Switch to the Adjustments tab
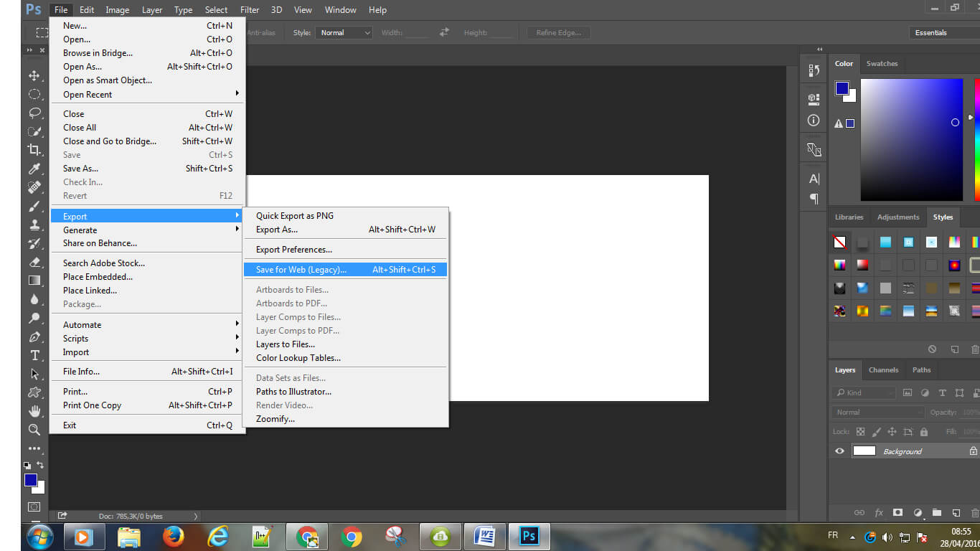Screen dimensions: 980x551 (x=897, y=217)
